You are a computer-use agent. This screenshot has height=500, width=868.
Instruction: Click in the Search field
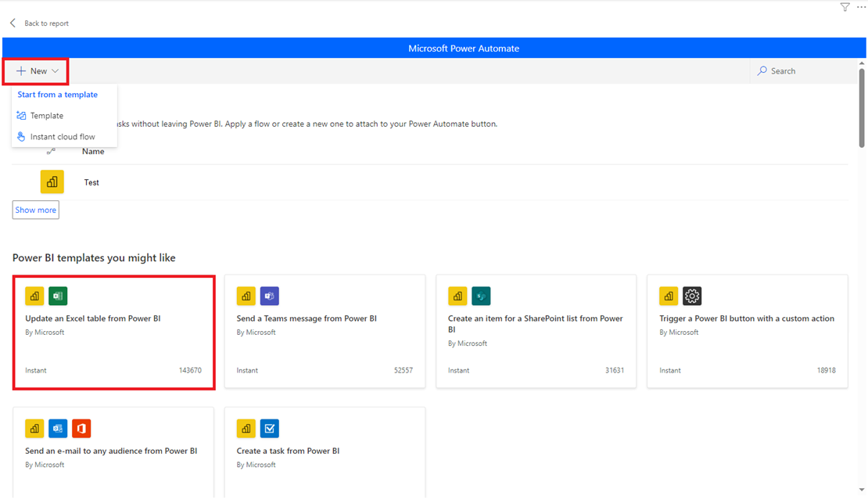point(804,71)
